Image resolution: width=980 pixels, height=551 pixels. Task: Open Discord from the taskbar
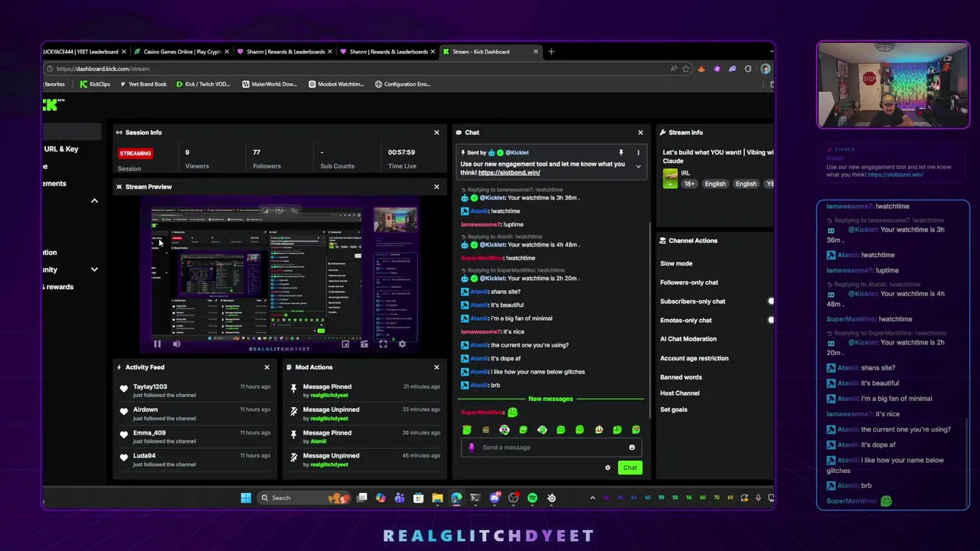click(495, 498)
